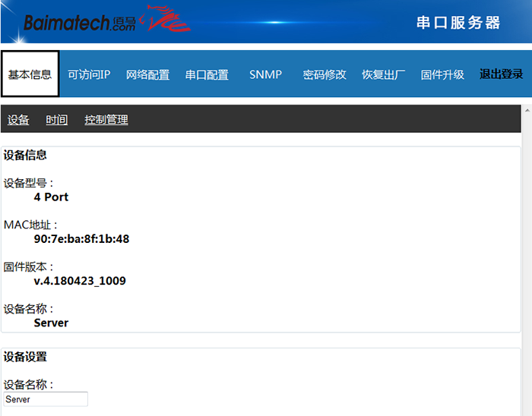Open the 控制管理 link
Screen dimensions: 532x416
pos(106,120)
